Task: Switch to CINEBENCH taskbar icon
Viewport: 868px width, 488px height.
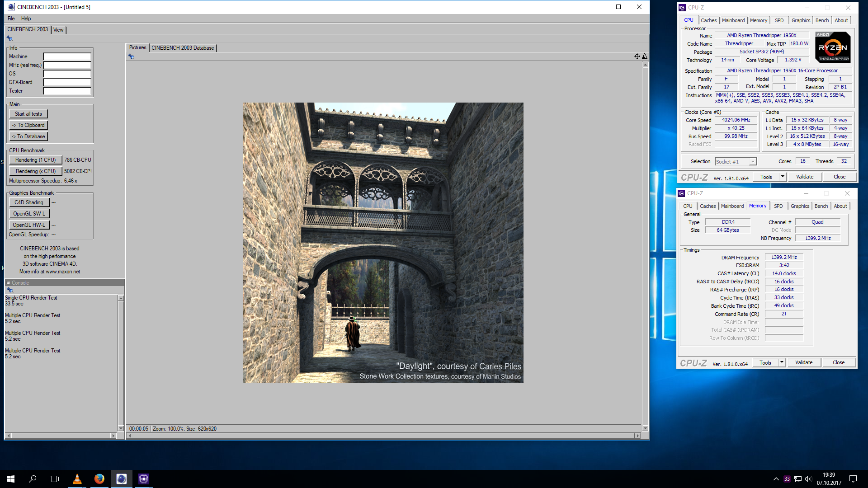Action: 122,479
